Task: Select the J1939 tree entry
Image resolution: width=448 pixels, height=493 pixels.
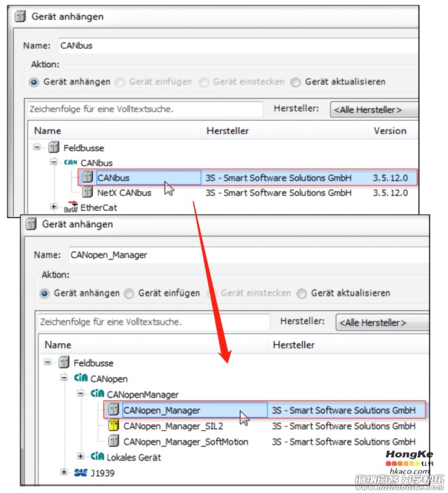Action: point(103,473)
